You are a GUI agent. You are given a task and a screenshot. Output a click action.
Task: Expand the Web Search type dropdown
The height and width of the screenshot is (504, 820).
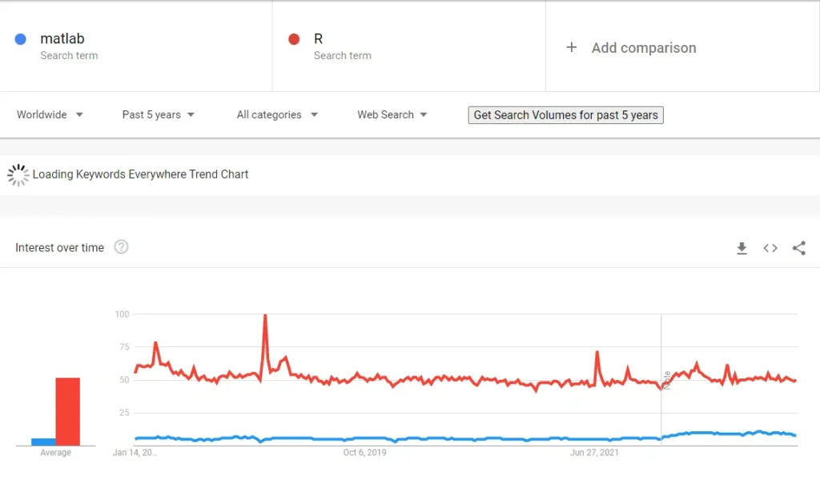(x=392, y=115)
